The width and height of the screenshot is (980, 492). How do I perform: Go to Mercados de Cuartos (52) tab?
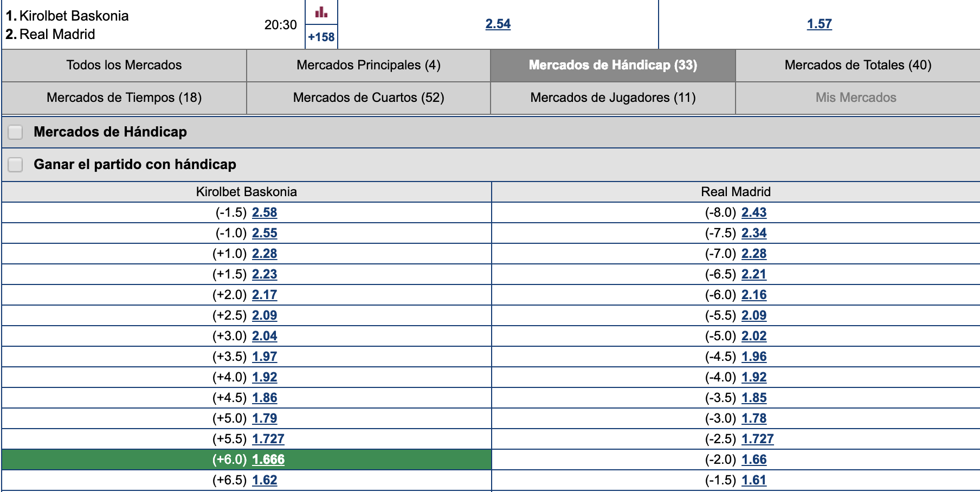(369, 98)
